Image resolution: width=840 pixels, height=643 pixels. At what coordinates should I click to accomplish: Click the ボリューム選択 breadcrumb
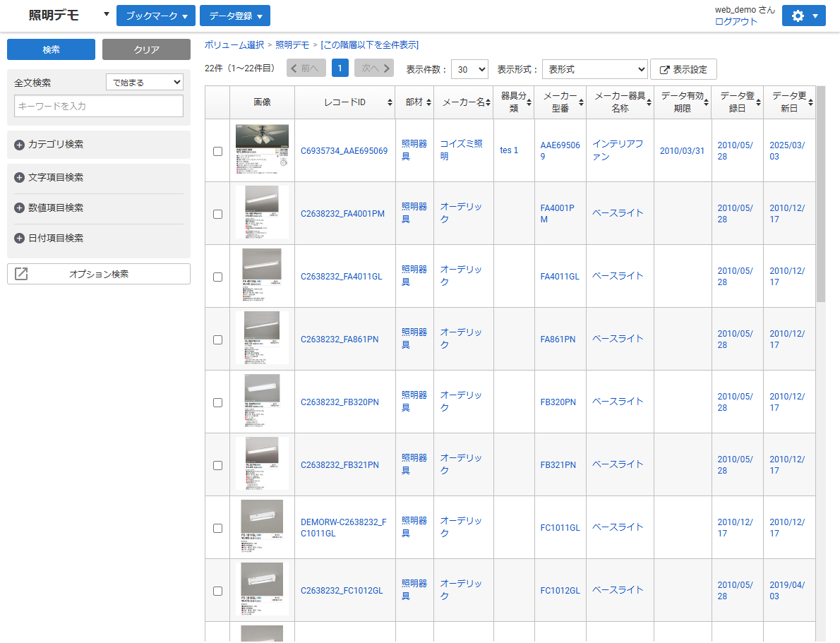[x=234, y=45]
